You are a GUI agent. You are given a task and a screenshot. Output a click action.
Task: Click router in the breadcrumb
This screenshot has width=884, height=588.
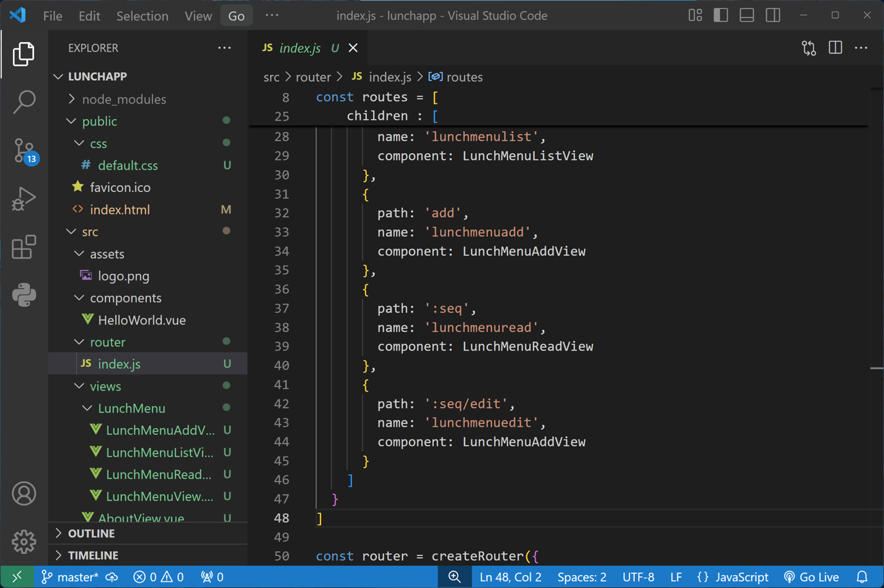click(x=313, y=77)
